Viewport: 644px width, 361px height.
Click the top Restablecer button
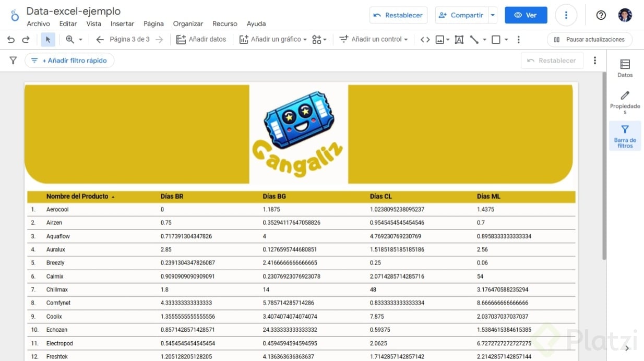pyautogui.click(x=399, y=15)
